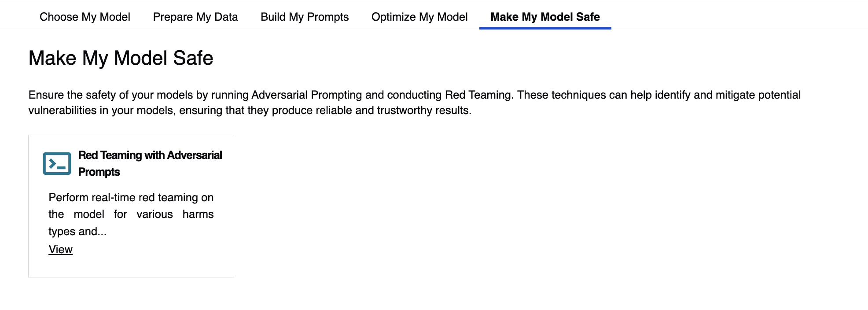
Task: Click the active Make My Model Safe tab
Action: [x=545, y=17]
